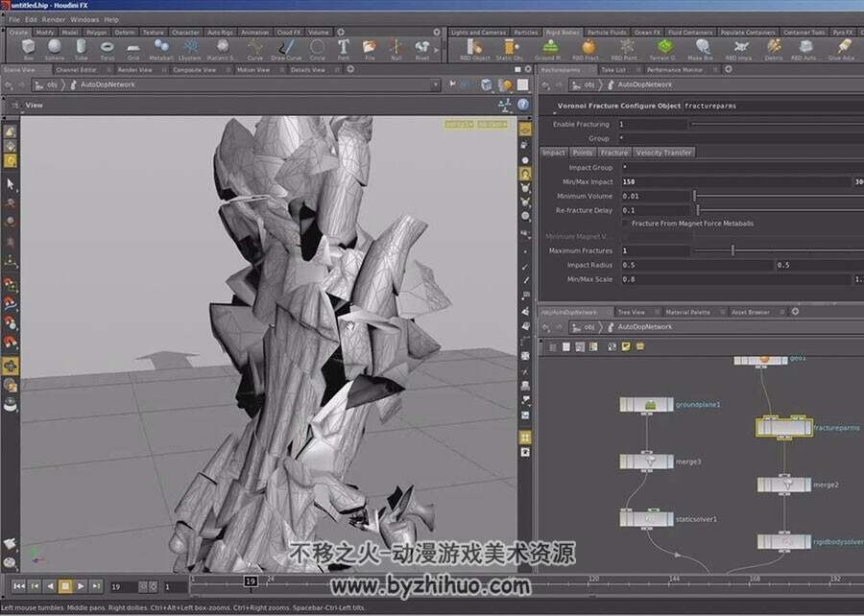Open the Windows menu

coord(84,19)
